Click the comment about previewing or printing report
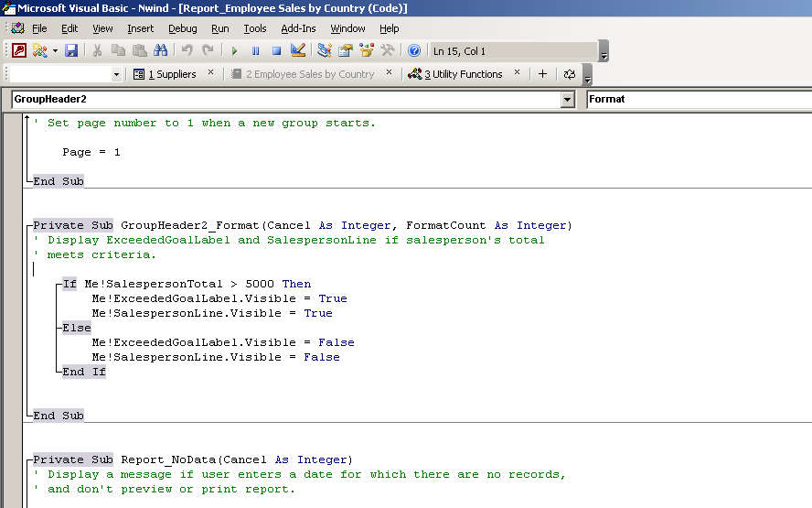The height and width of the screenshot is (508, 812). (165, 490)
